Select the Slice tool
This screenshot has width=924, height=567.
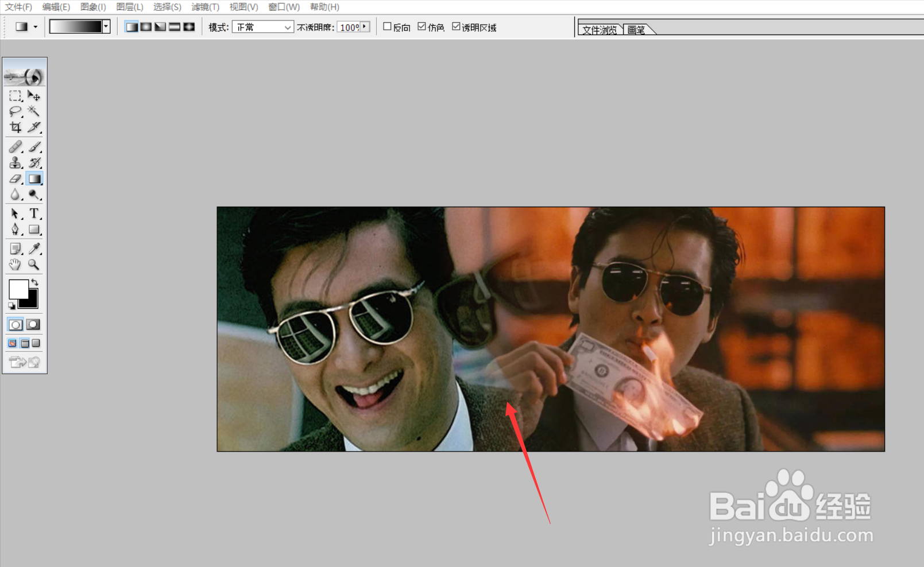pos(34,127)
